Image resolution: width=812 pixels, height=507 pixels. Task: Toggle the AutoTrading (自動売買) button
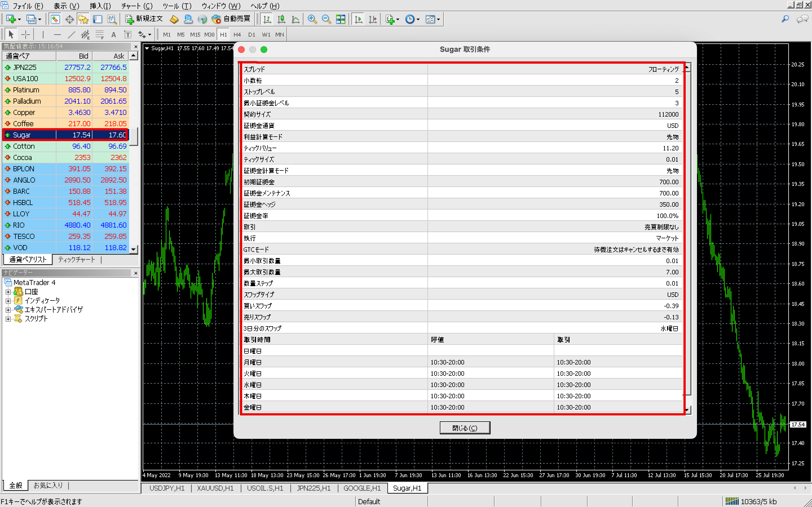231,19
